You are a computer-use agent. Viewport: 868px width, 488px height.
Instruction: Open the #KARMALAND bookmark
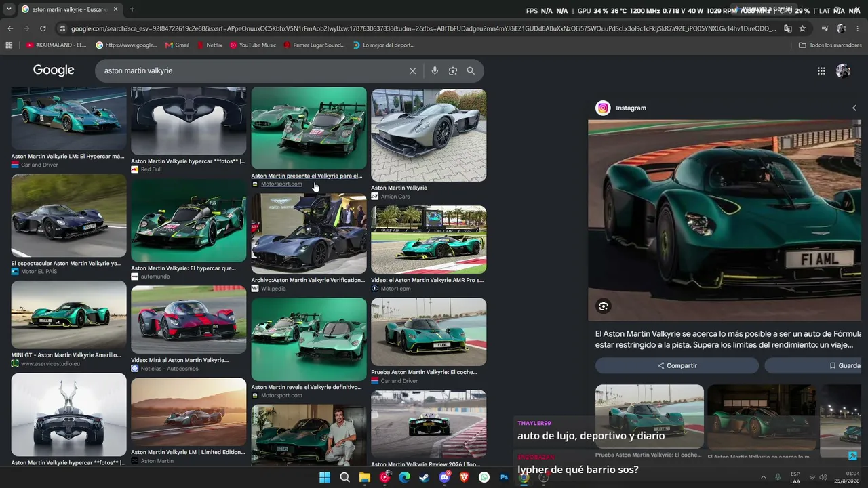(x=56, y=45)
